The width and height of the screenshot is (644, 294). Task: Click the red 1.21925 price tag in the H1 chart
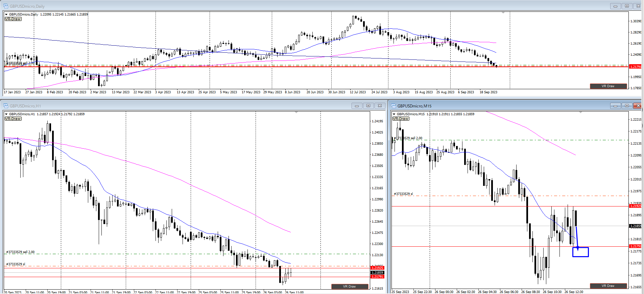(x=378, y=268)
